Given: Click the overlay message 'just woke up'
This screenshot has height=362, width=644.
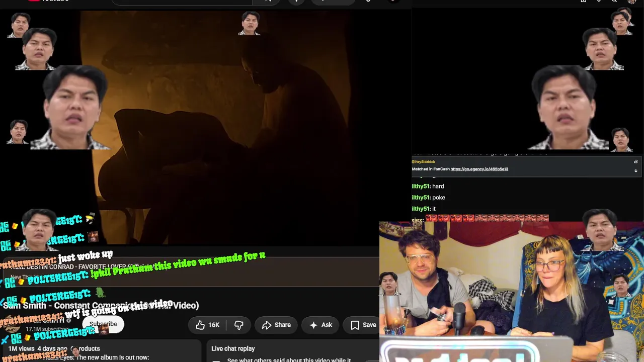Looking at the screenshot, I should pos(86,256).
